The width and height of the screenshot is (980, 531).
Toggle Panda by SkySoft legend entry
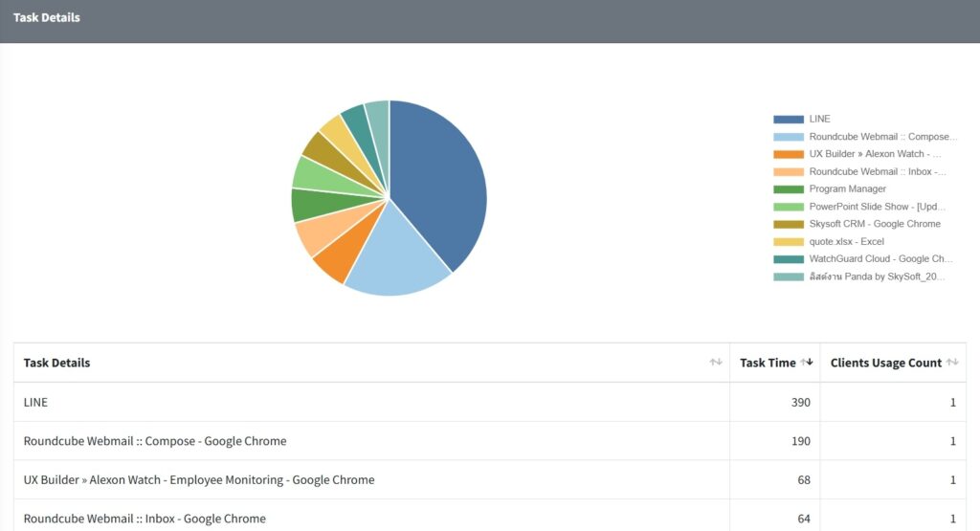[859, 277]
